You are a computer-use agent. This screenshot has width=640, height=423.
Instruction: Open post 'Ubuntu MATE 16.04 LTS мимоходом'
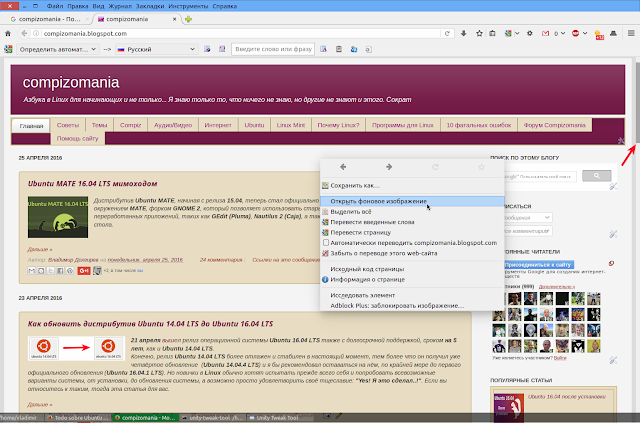93,184
